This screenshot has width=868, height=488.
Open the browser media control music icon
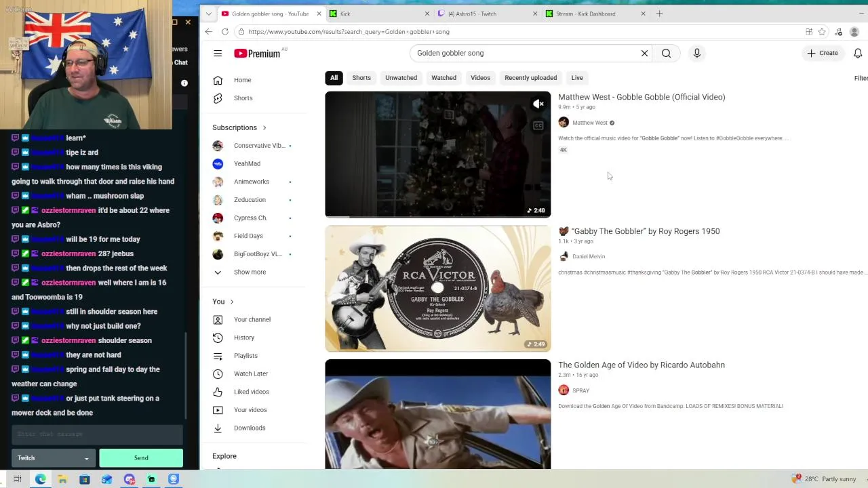pos(839,31)
